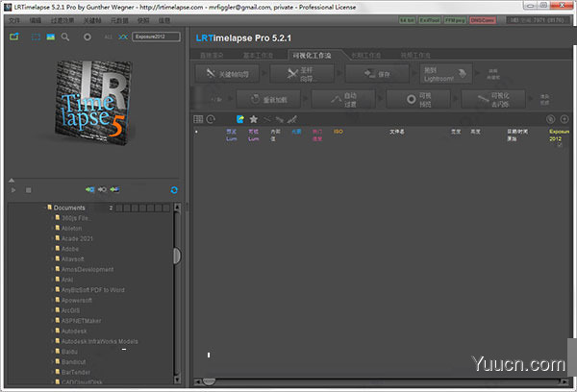Click the circular icon left of the plus
The width and height of the screenshot is (577, 392).
point(550,119)
